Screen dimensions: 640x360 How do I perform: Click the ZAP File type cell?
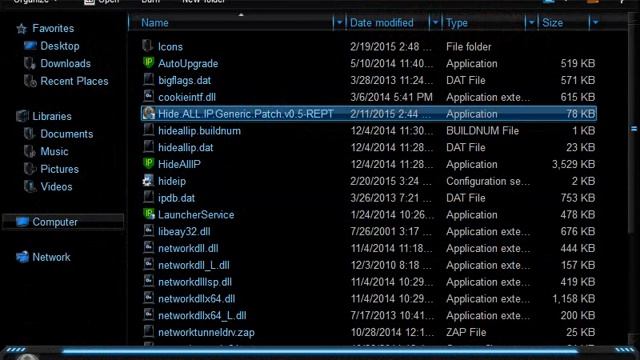(466, 332)
